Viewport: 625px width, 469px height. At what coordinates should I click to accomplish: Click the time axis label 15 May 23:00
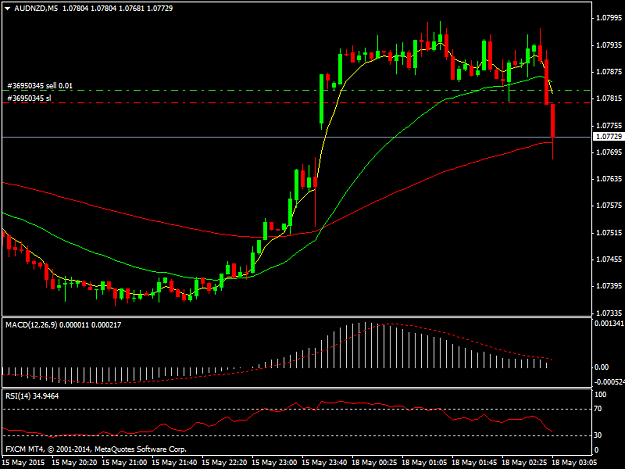click(x=275, y=463)
